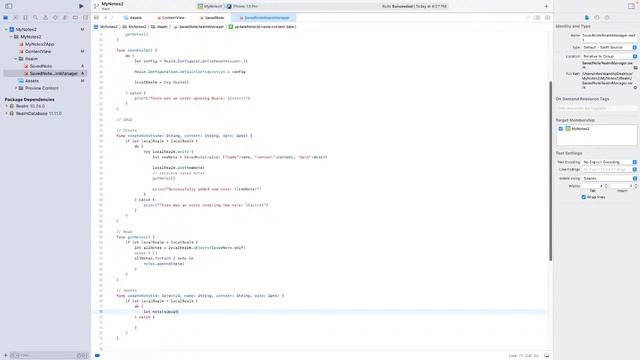Select the Quick Help inspector icon
Viewport: 640px width, 360px height.
607,18
